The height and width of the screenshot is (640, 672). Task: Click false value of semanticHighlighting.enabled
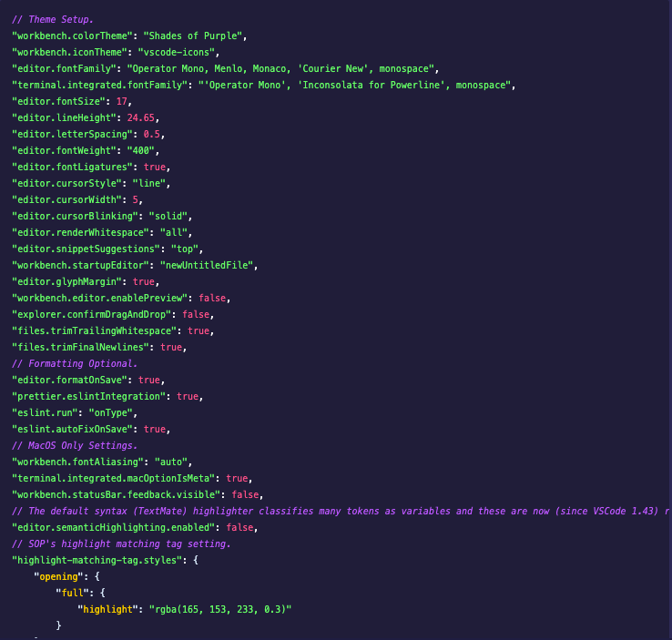click(x=239, y=527)
